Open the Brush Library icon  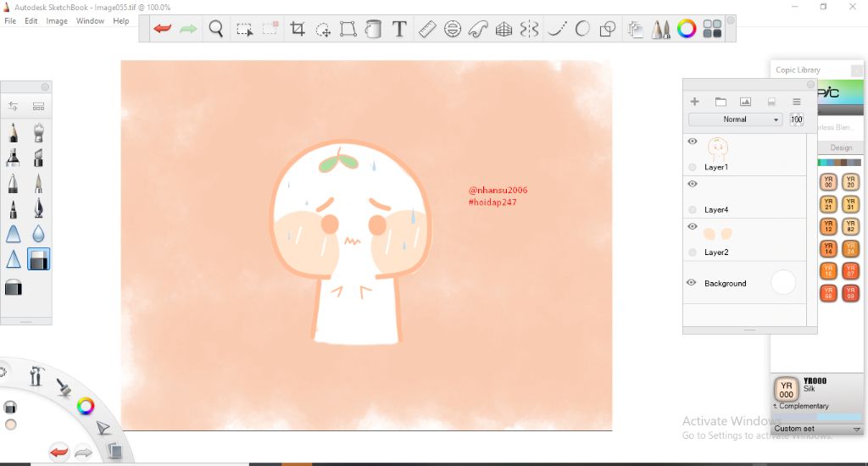click(38, 106)
